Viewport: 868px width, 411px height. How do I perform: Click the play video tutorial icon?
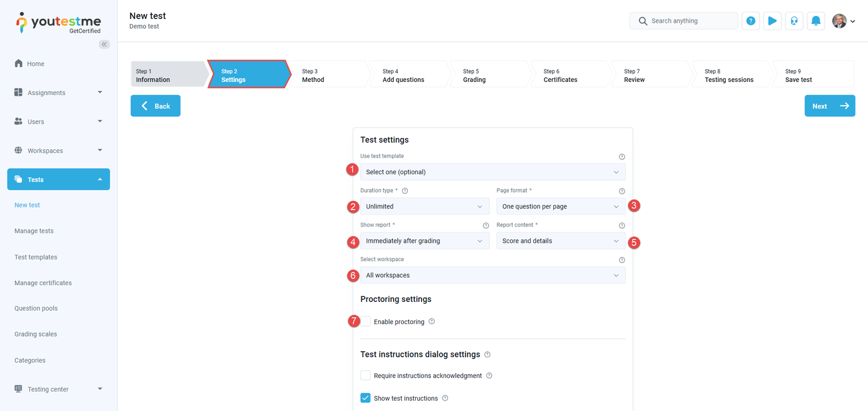click(x=772, y=21)
